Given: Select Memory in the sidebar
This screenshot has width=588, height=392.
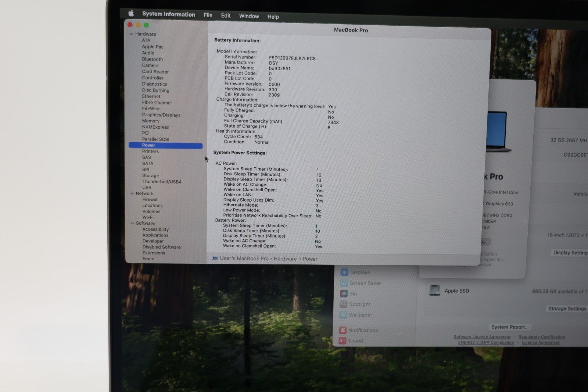Looking at the screenshot, I should click(x=151, y=121).
